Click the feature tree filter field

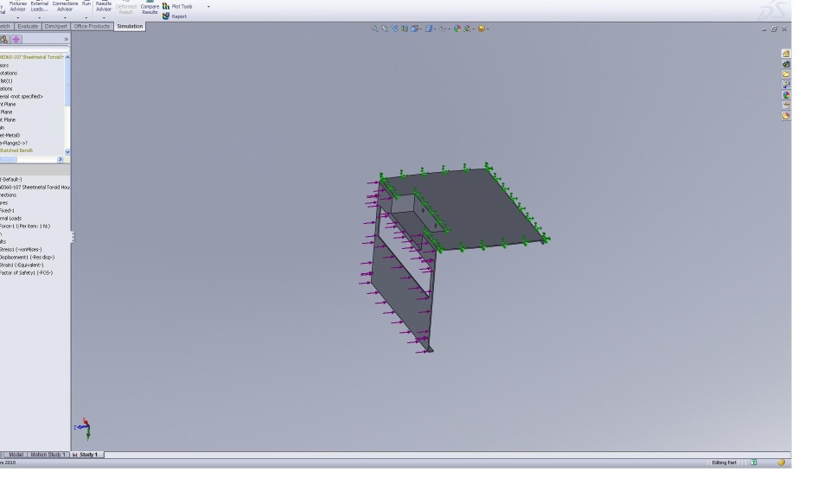click(x=35, y=48)
